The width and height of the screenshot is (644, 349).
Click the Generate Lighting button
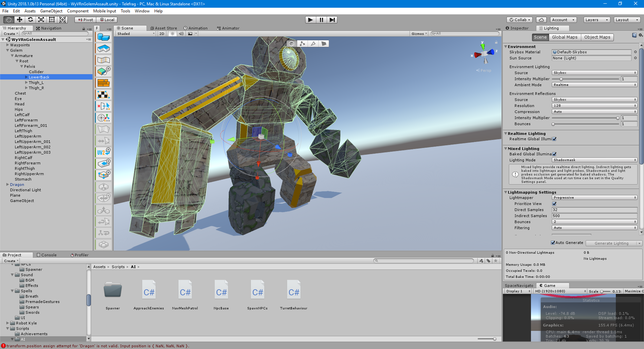(x=611, y=243)
